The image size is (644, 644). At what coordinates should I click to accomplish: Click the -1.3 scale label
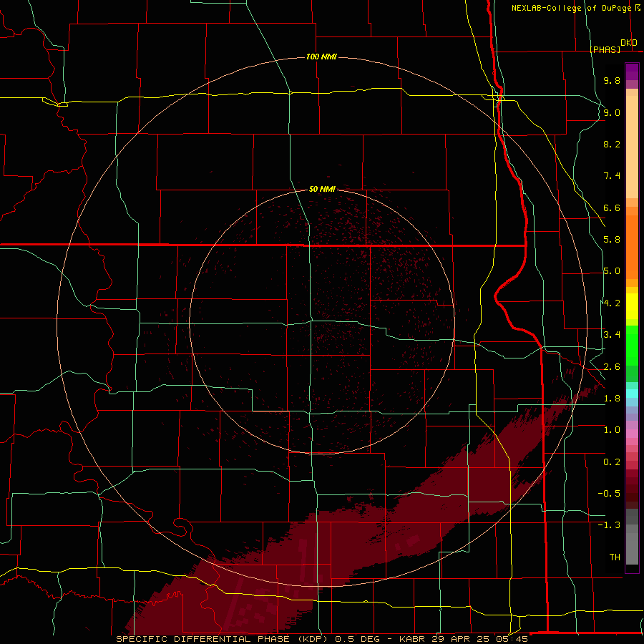(609, 525)
